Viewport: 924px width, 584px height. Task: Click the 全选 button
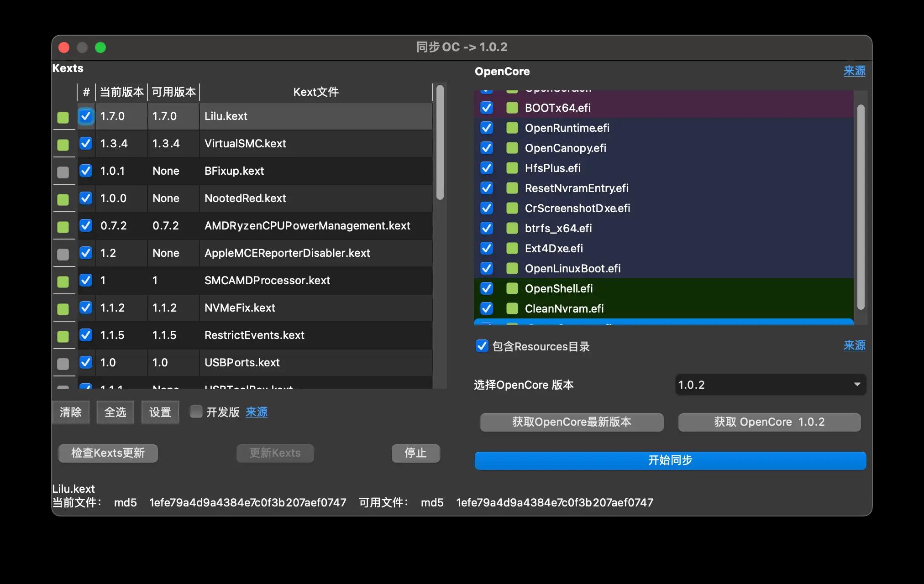(x=115, y=412)
